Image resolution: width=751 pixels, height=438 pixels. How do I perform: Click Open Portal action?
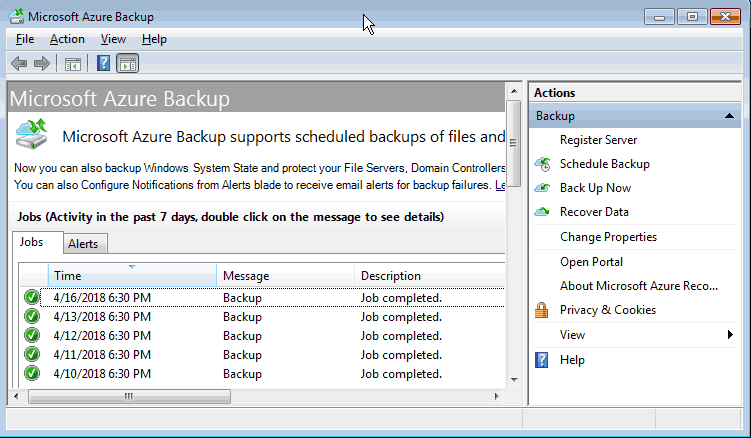(x=591, y=262)
